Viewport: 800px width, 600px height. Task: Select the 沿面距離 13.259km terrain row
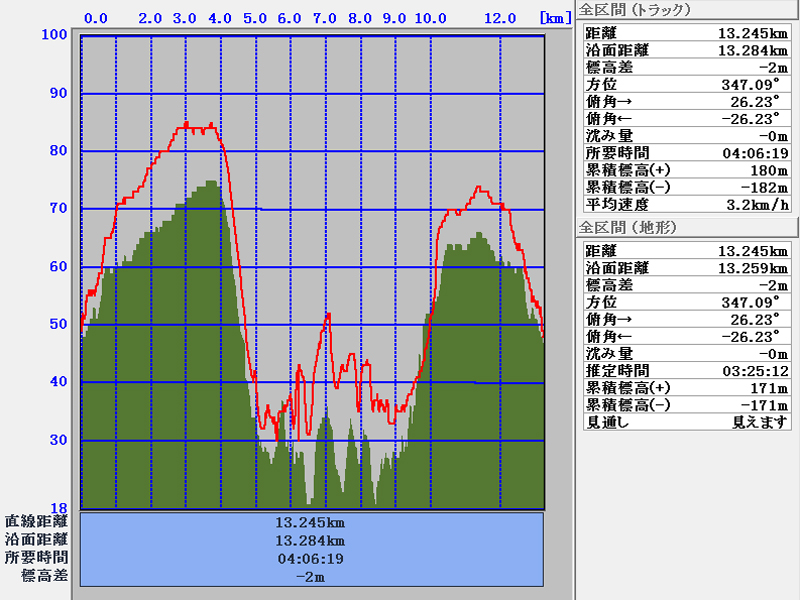686,268
